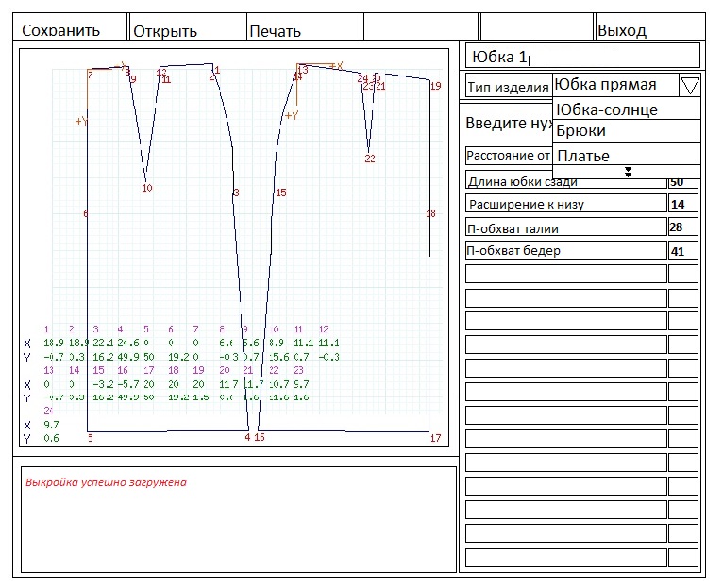Click the П-обхват бедер value 41
The image size is (723, 588).
click(682, 251)
